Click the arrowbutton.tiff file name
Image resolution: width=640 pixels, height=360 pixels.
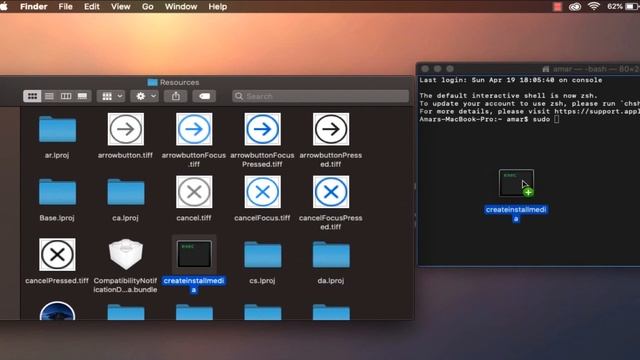(x=125, y=155)
